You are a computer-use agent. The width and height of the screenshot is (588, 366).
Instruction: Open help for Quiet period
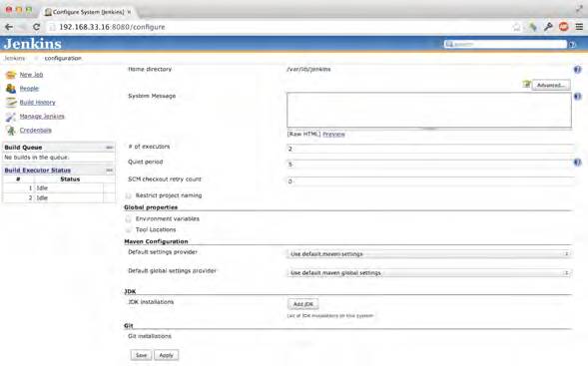pyautogui.click(x=577, y=162)
